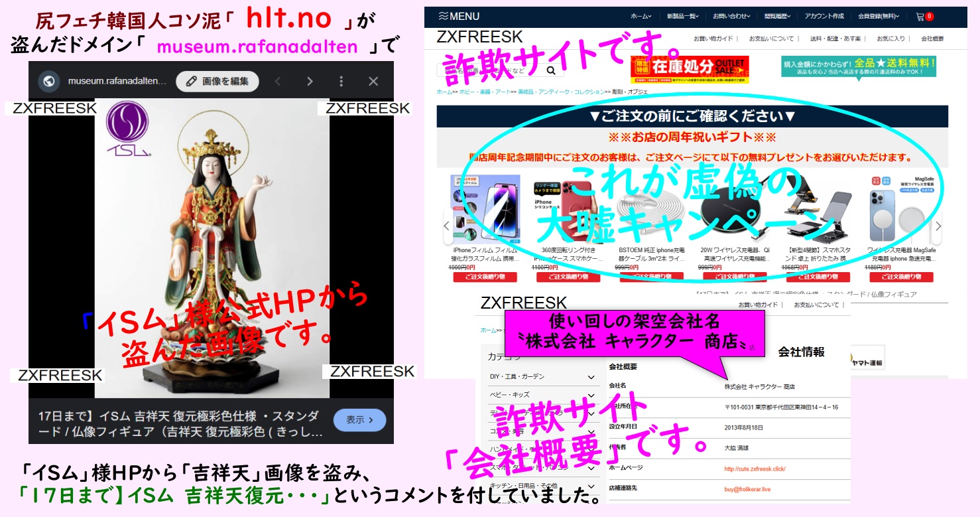Expand the 新製品一覧 dropdown
Viewport: 980px width, 517px height.
click(x=682, y=16)
